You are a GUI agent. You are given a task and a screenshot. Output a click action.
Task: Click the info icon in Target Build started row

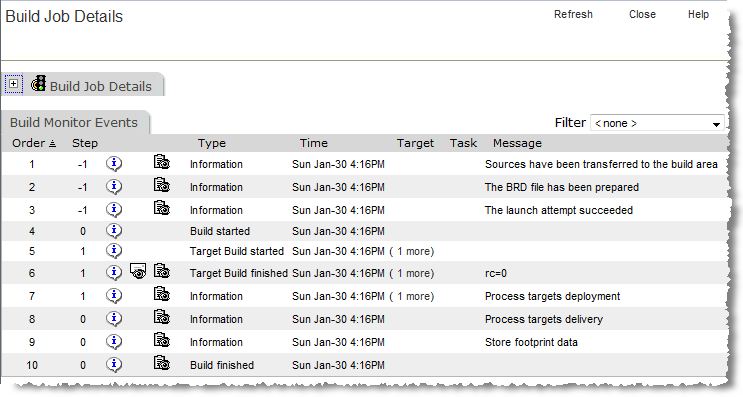[x=114, y=251]
